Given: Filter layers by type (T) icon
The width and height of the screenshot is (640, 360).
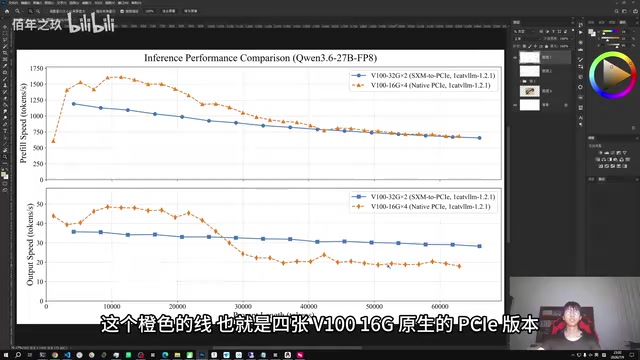Looking at the screenshot, I should pos(553,31).
